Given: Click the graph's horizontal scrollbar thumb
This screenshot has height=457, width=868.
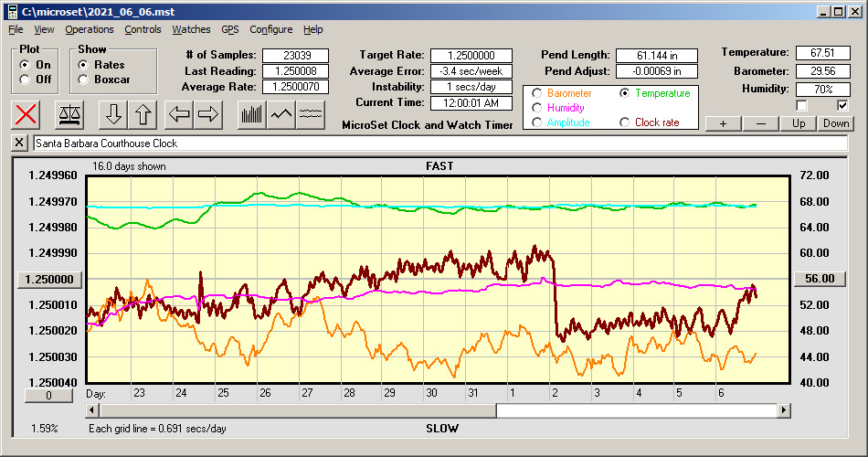Looking at the screenshot, I should 299,410.
